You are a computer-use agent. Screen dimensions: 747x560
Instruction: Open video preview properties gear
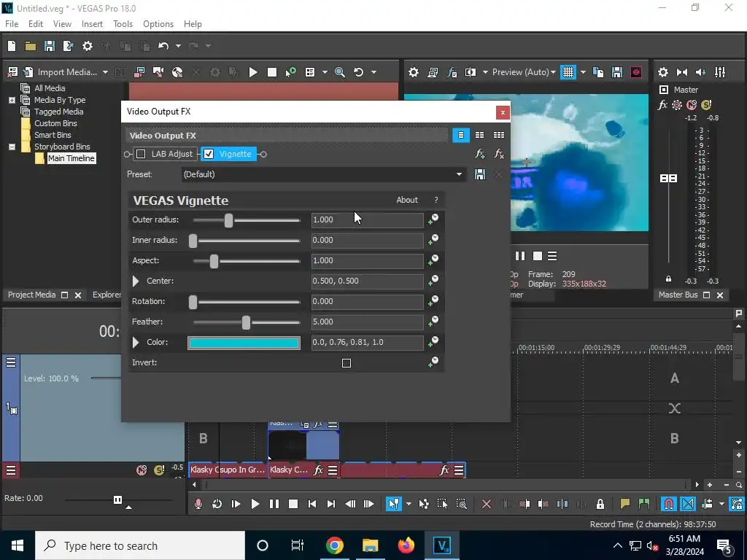414,72
